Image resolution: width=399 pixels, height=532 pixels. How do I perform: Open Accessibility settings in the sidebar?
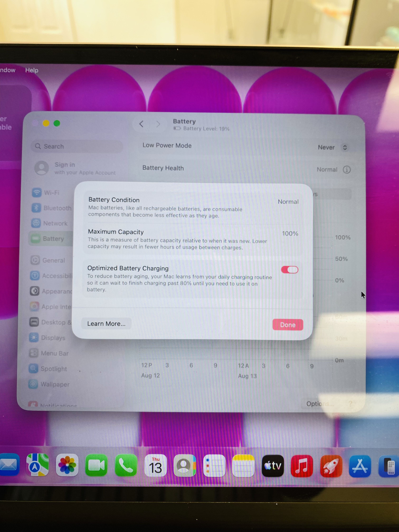(x=51, y=276)
